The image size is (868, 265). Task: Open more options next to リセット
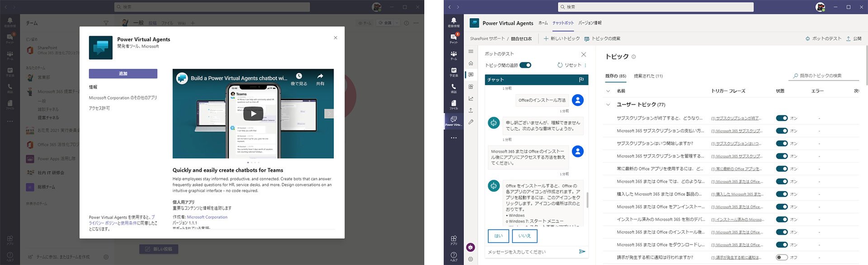click(585, 65)
